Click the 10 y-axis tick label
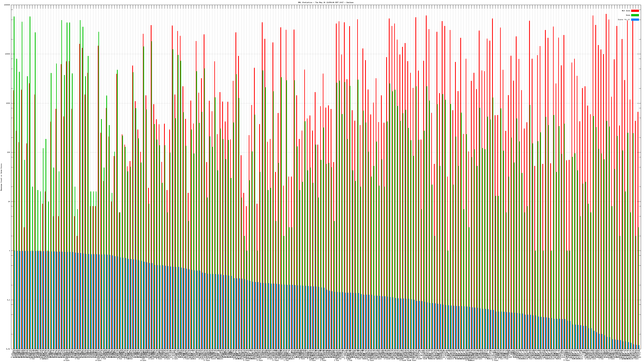644x362 pixels. click(x=9, y=202)
